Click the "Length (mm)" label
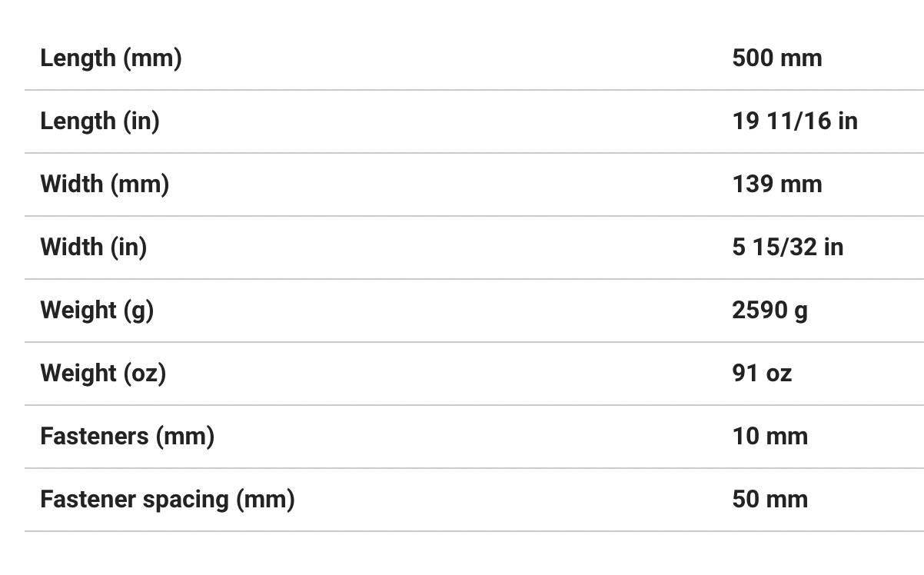This screenshot has height=575, width=924. pyautogui.click(x=111, y=58)
